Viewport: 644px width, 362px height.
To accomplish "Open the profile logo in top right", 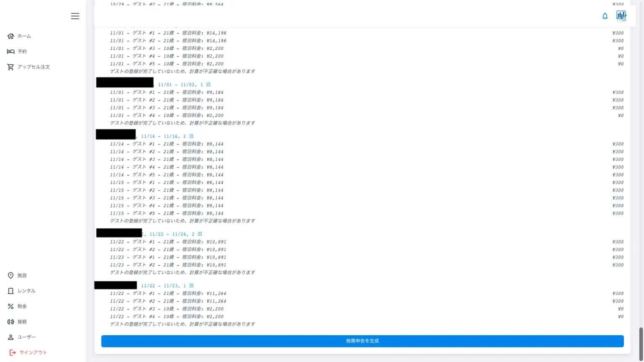I will click(621, 16).
